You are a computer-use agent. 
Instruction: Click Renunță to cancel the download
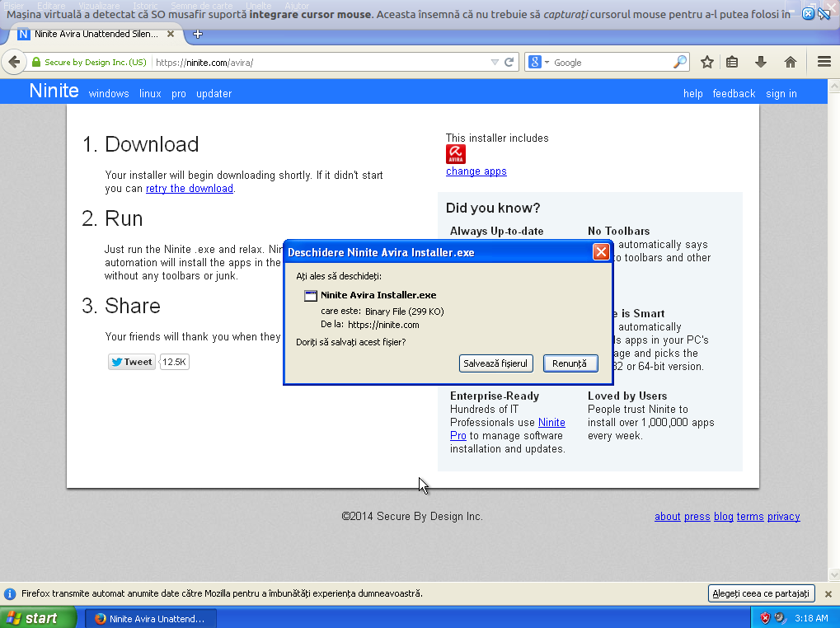[x=570, y=363]
